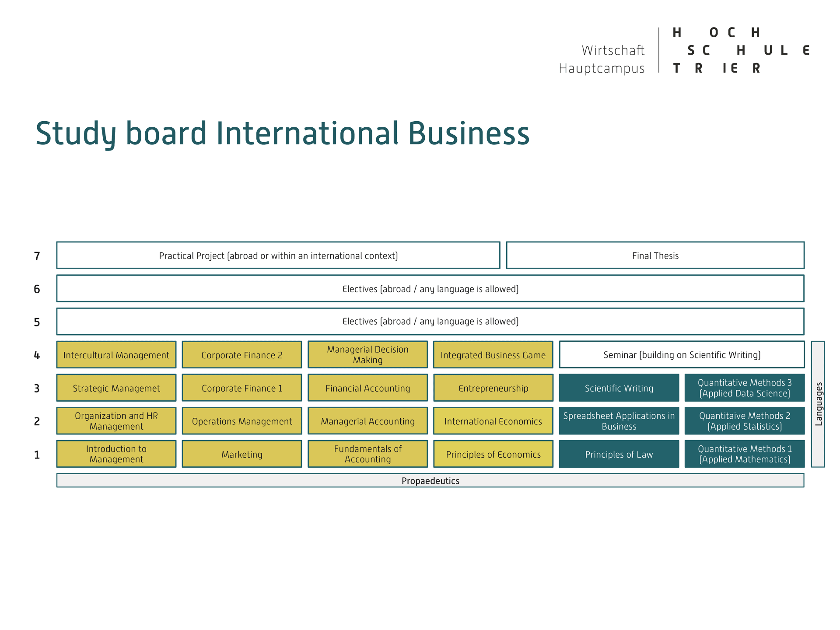
Task: Click the semester 6 Electives bar
Action: coord(430,289)
